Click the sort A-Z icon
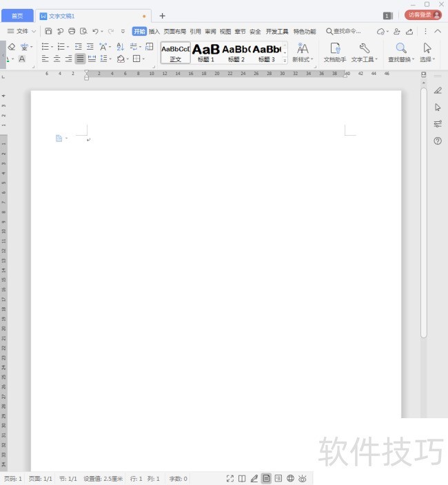The image size is (448, 485). tap(121, 47)
